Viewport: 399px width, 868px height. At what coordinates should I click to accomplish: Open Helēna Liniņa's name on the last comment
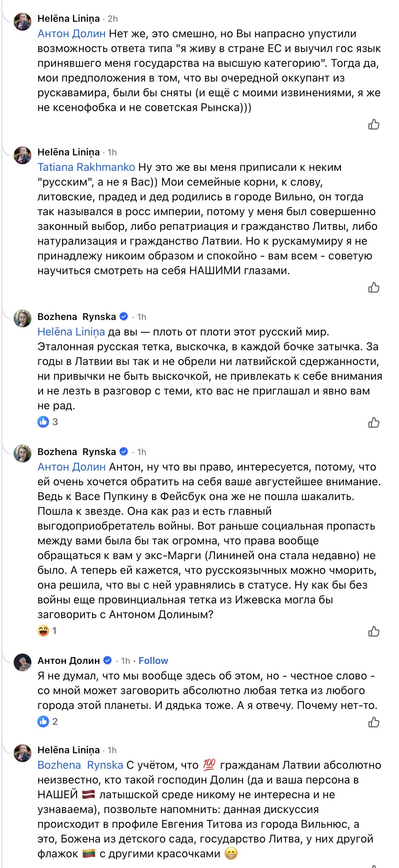point(69,750)
